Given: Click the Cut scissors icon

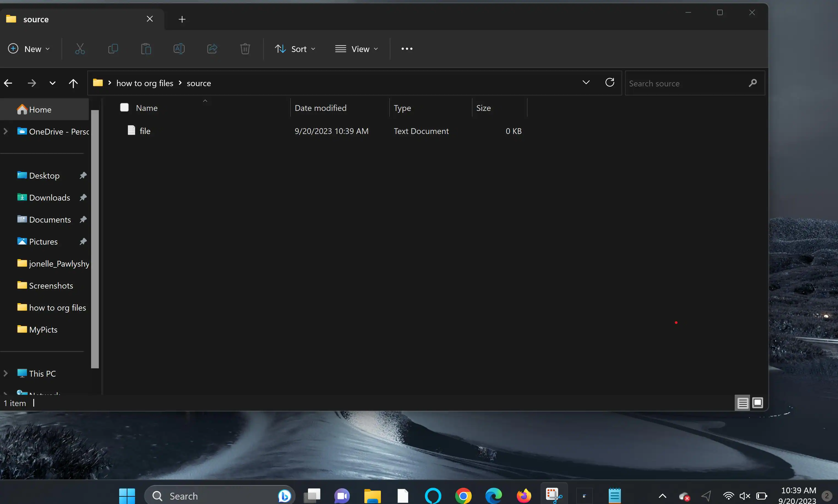Looking at the screenshot, I should coord(80,49).
